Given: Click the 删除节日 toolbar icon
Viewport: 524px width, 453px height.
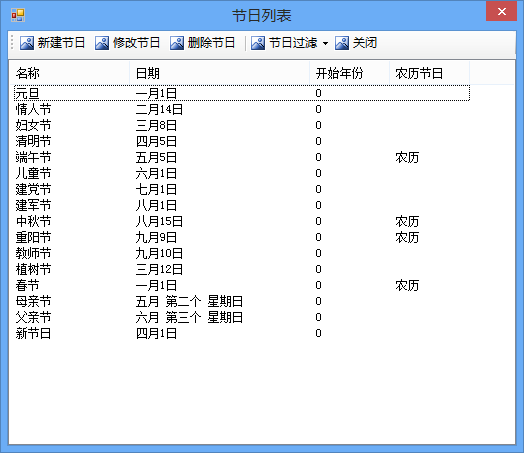Looking at the screenshot, I should [177, 43].
